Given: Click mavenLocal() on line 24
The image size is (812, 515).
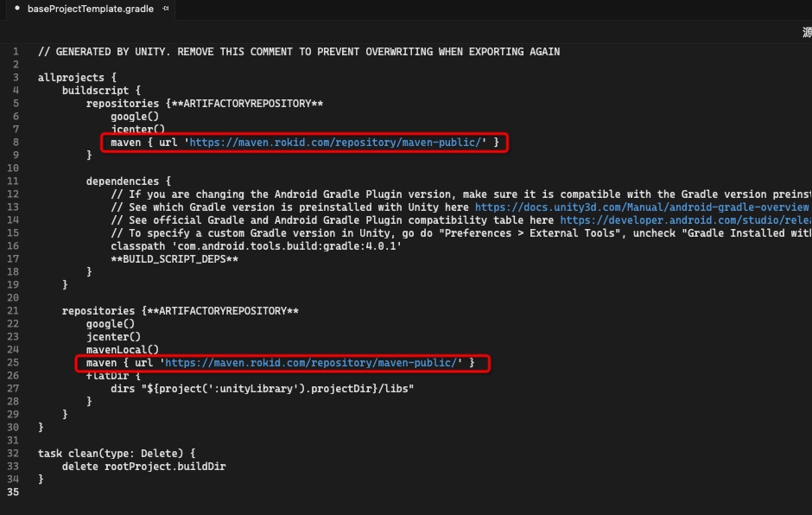Looking at the screenshot, I should [122, 350].
